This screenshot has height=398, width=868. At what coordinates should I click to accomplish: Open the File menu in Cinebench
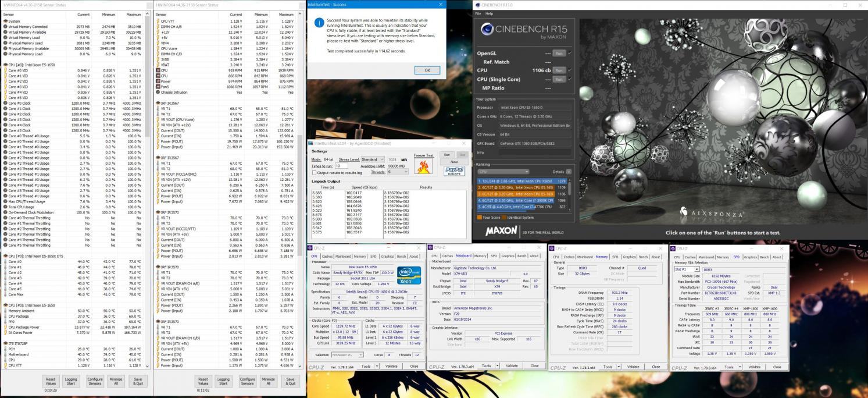click(x=478, y=13)
